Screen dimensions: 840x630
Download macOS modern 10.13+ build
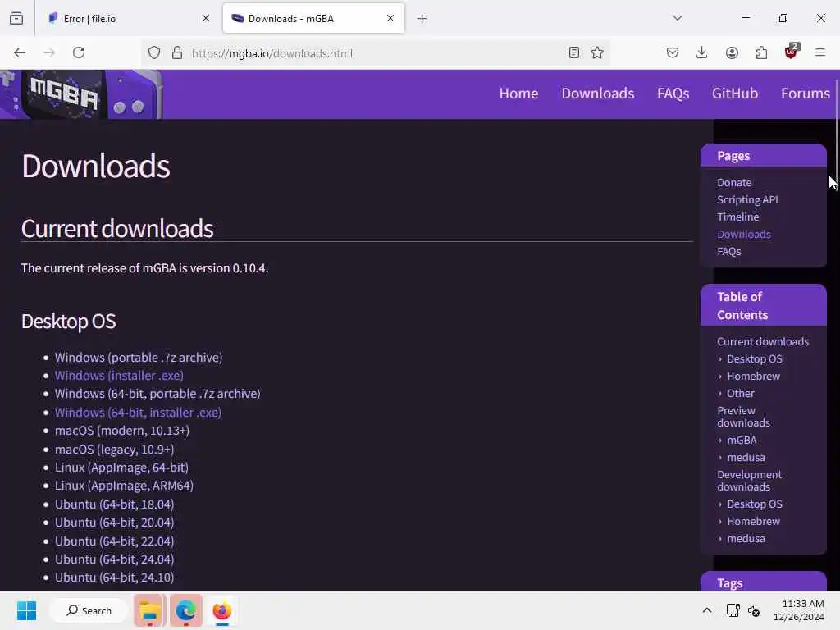pyautogui.click(x=122, y=431)
